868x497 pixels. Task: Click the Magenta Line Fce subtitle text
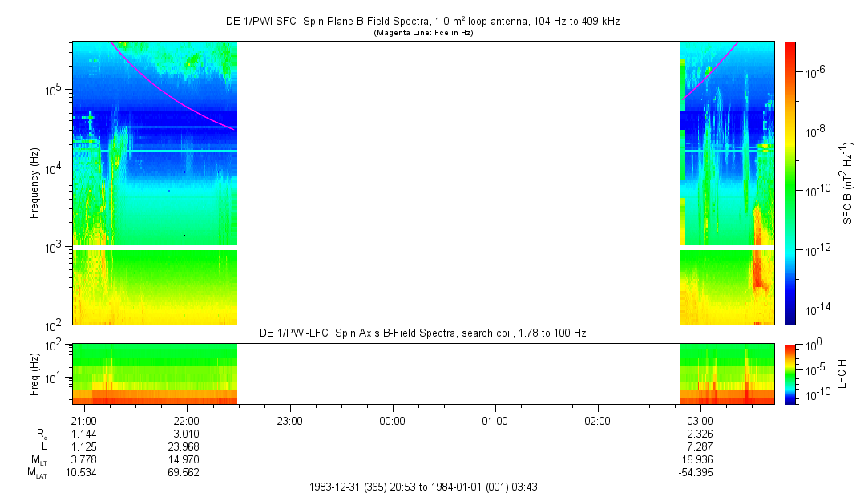[422, 33]
